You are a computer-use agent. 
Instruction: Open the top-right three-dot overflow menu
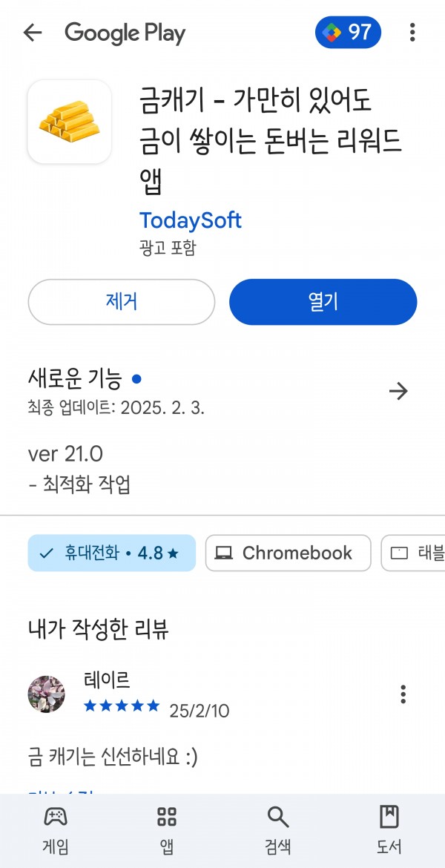[x=412, y=33]
